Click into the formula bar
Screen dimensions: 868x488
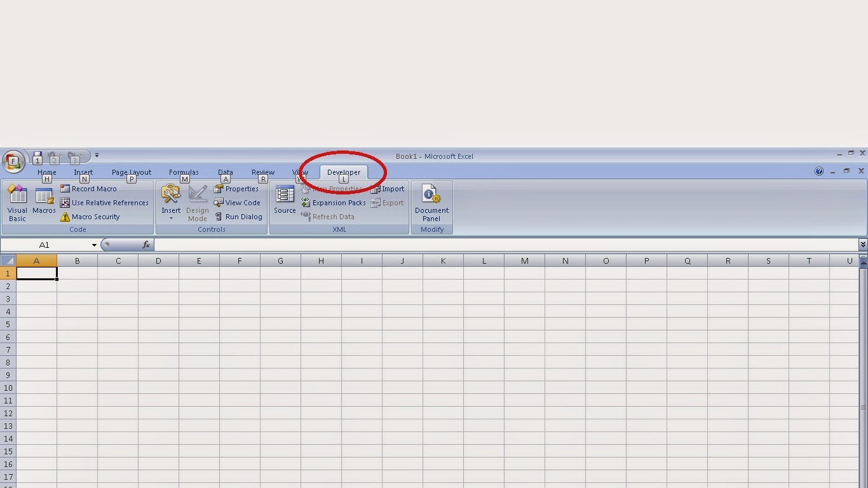[506, 245]
